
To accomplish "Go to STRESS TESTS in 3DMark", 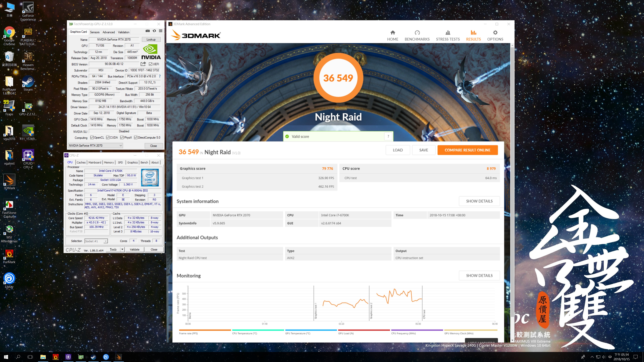I will (x=448, y=36).
